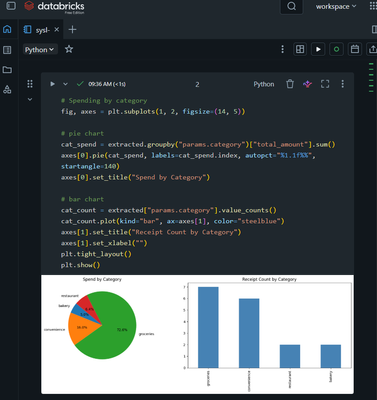Change notebook language Python dropdown
The width and height of the screenshot is (377, 400).
pyautogui.click(x=40, y=50)
